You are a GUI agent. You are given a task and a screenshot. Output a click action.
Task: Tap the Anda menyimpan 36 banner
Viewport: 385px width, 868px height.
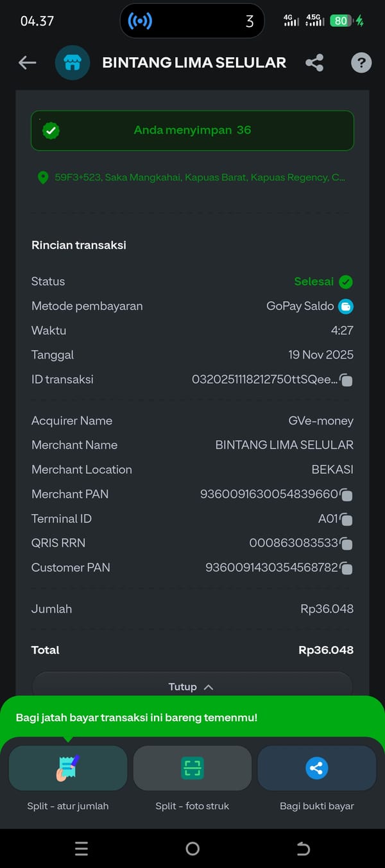click(x=192, y=130)
